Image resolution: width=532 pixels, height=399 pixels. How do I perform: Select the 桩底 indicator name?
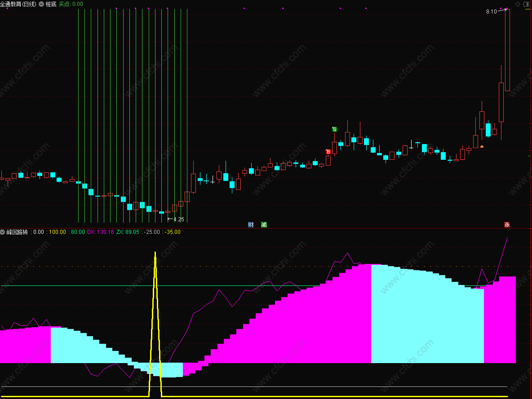tap(51, 4)
